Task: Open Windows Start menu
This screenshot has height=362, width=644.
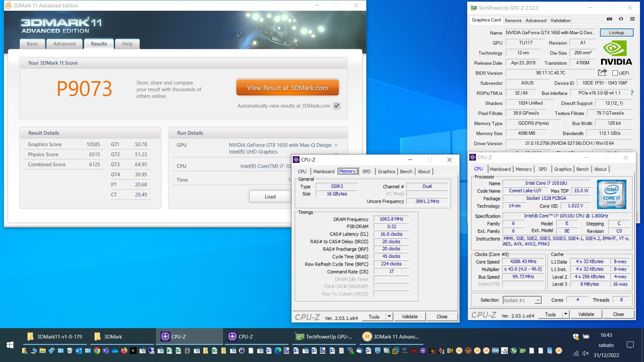Action: (10, 345)
